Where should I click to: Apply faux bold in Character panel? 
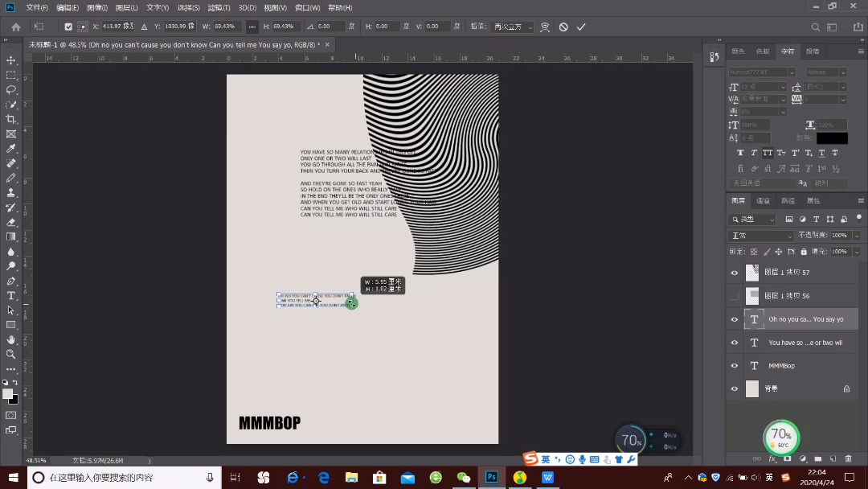point(740,153)
